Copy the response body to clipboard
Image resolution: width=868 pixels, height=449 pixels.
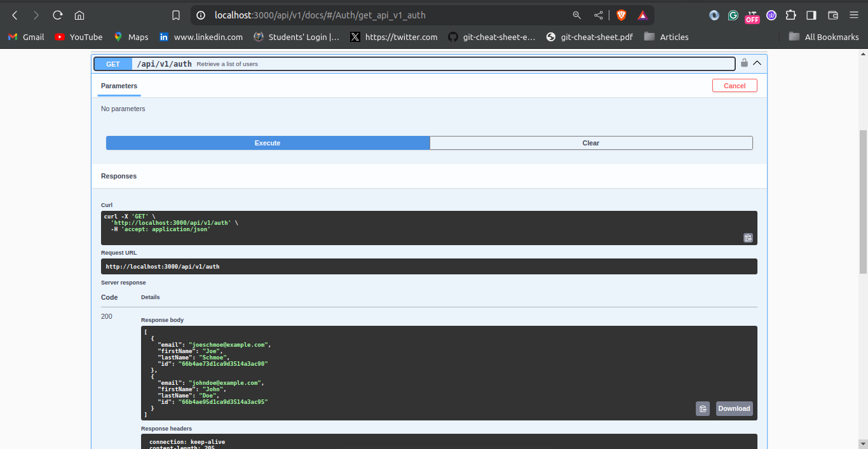[x=703, y=409]
